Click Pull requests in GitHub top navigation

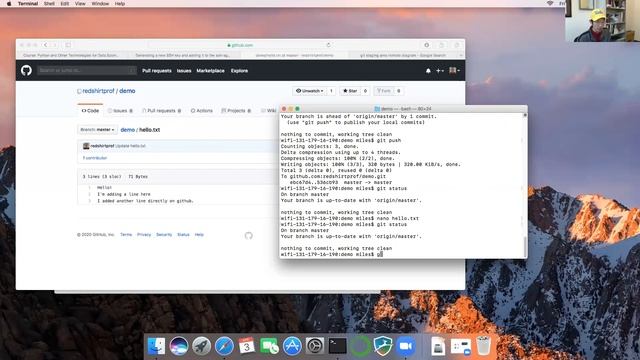(x=157, y=71)
